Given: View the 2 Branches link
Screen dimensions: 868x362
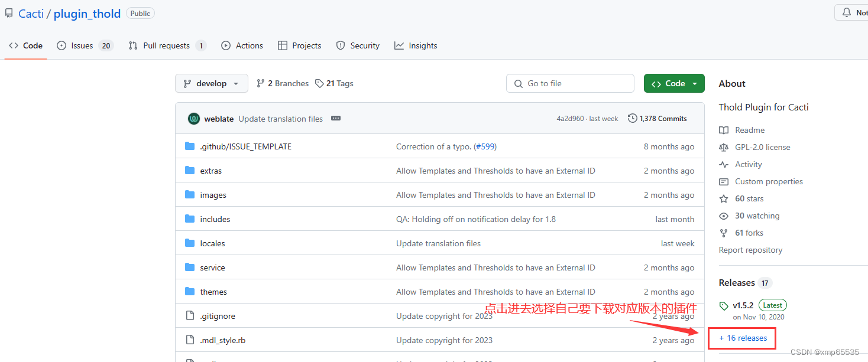Looking at the screenshot, I should pyautogui.click(x=282, y=83).
